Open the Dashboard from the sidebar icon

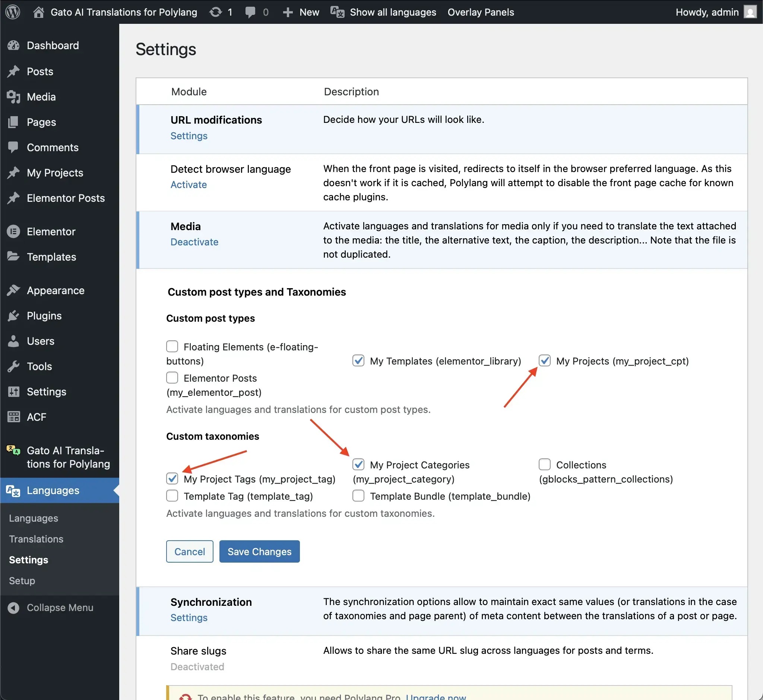(x=13, y=45)
